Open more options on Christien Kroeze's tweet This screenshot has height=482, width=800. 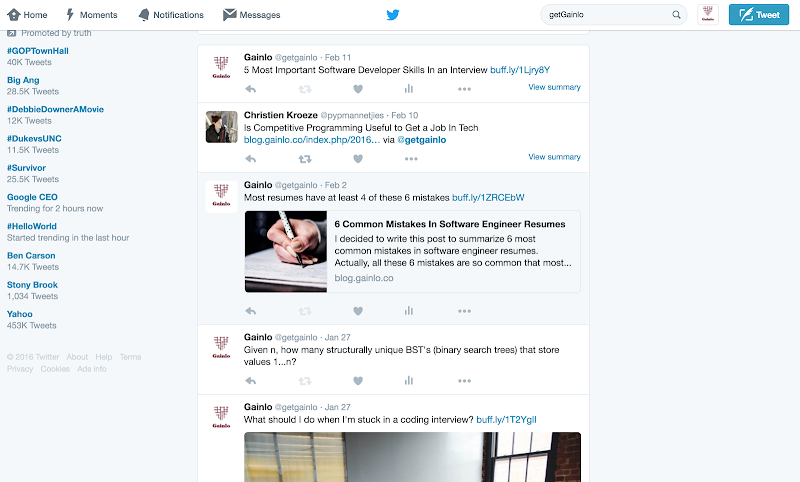411,159
